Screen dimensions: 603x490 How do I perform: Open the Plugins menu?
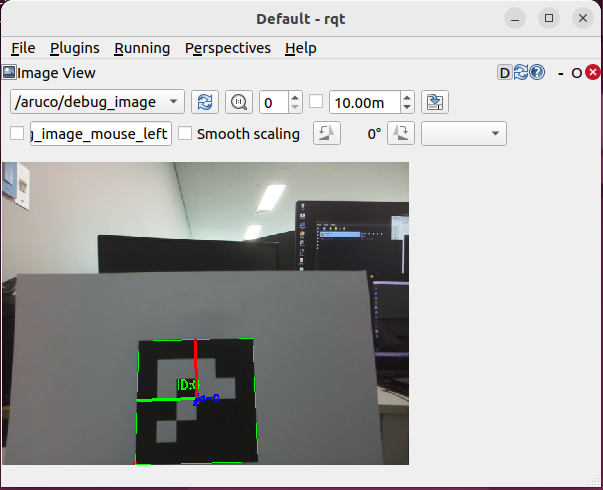[75, 48]
